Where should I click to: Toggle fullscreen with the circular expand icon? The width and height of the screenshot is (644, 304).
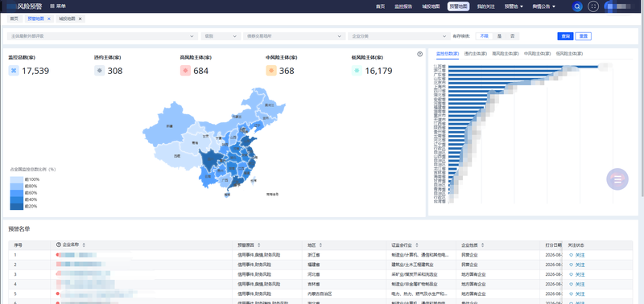[593, 6]
